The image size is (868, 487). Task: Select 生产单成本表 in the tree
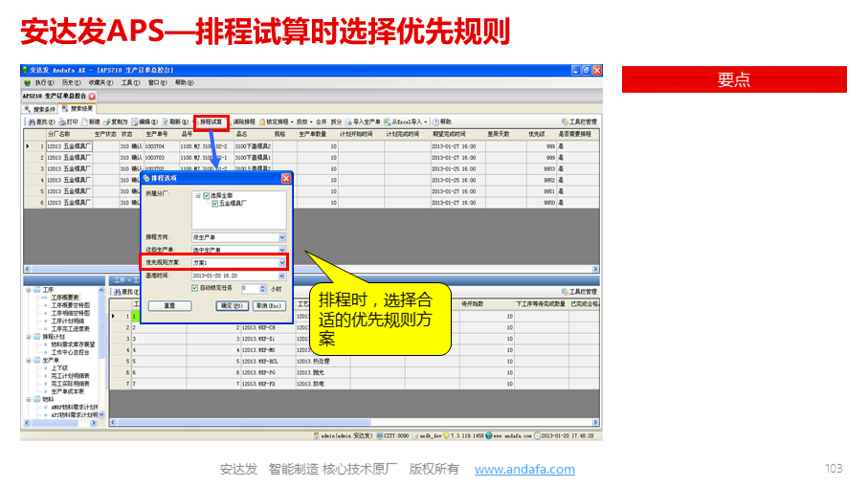coord(68,392)
